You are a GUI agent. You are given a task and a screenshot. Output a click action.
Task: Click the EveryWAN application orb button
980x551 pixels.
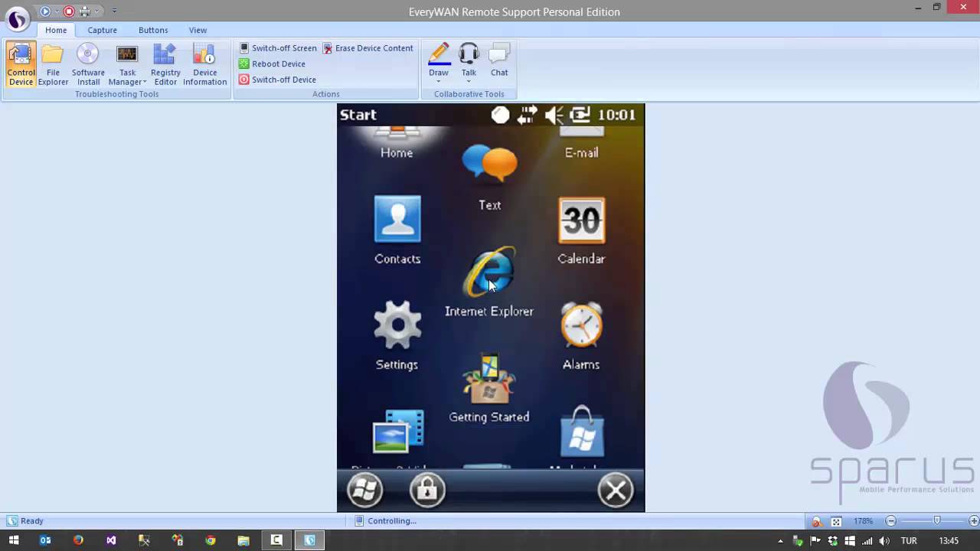pos(17,18)
